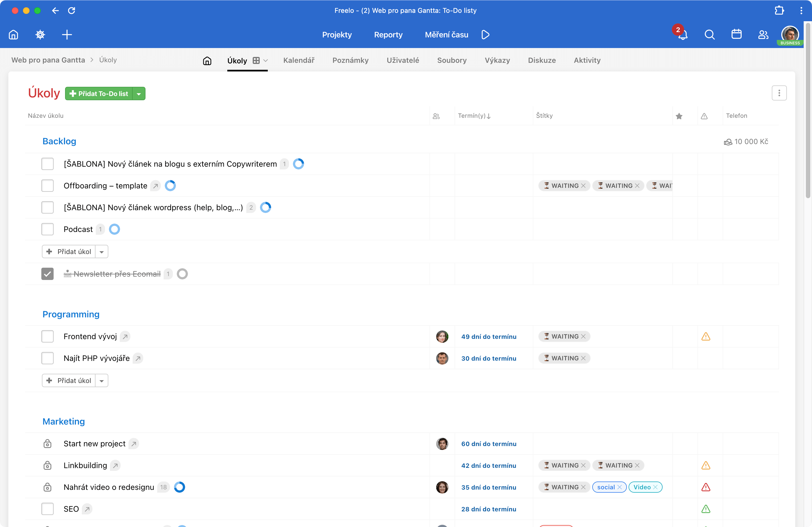Check the Frontend vývoj task
Screen dimensions: 812x527
point(47,337)
